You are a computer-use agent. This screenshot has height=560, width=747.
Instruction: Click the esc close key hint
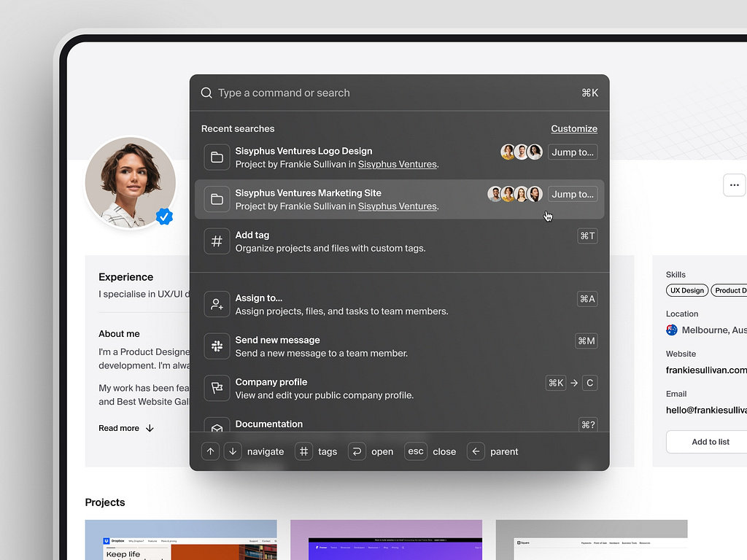pos(416,451)
